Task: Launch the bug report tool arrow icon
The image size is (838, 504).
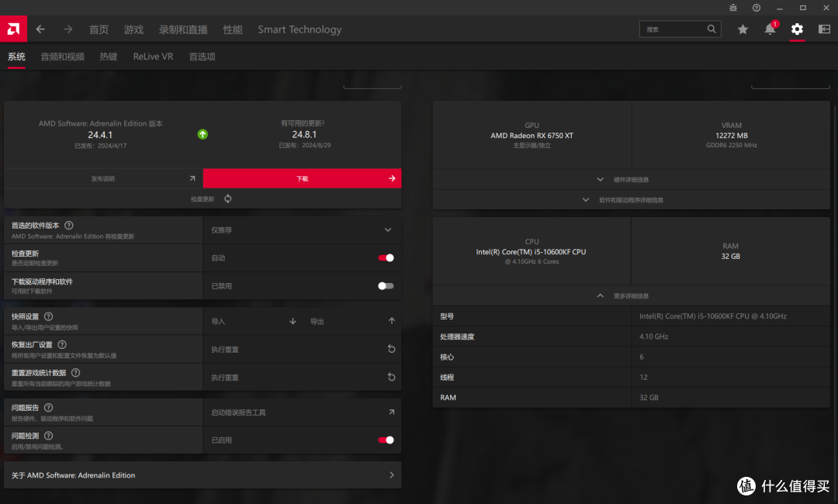Action: pyautogui.click(x=392, y=412)
